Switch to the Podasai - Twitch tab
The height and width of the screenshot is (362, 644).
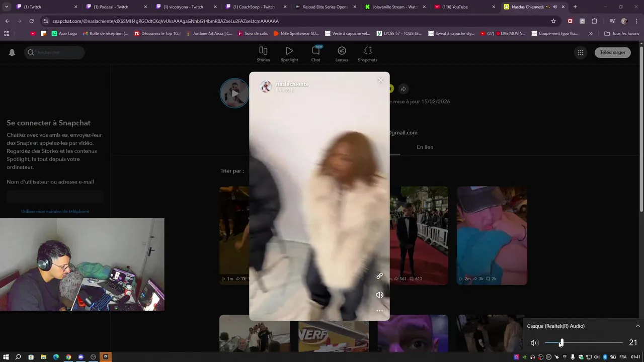tap(114, 7)
